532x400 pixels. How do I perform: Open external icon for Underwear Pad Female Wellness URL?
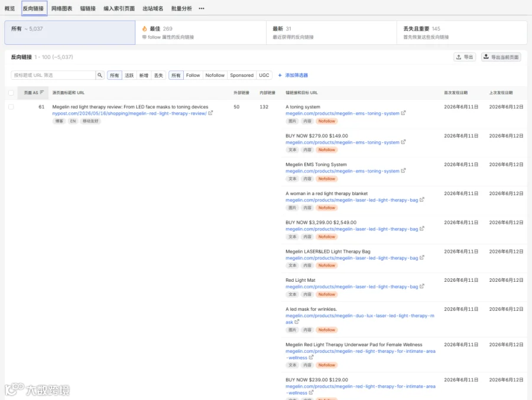pyautogui.click(x=311, y=357)
